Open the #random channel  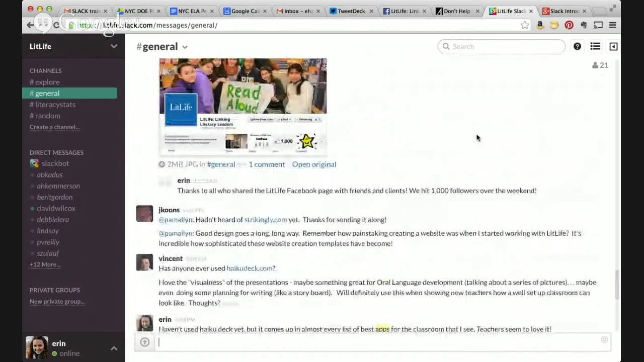coord(45,116)
